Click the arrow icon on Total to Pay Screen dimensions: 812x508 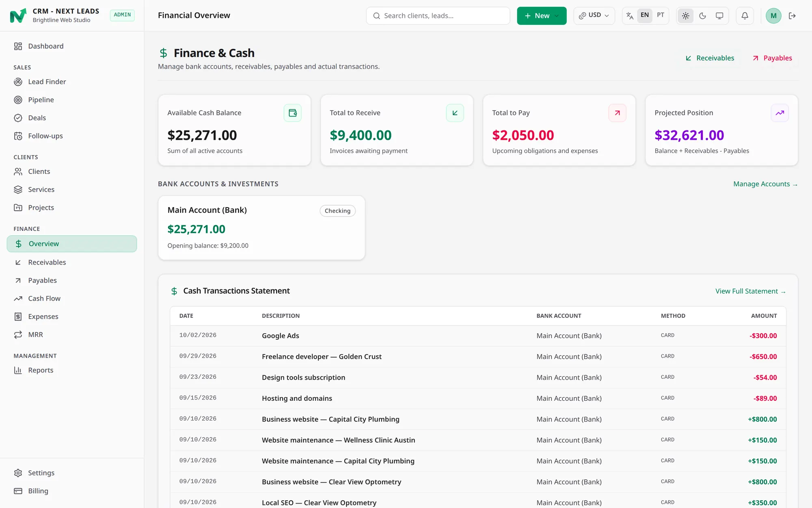point(618,113)
